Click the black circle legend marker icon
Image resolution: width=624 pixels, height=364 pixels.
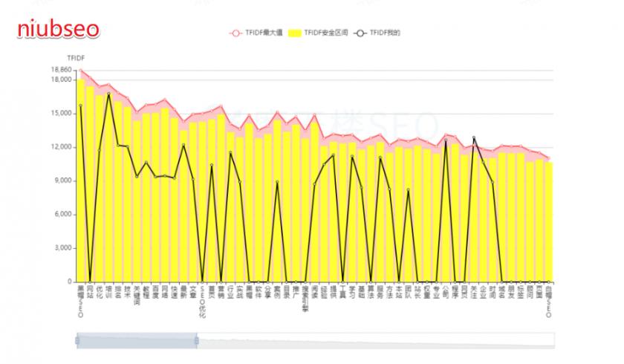coord(361,33)
